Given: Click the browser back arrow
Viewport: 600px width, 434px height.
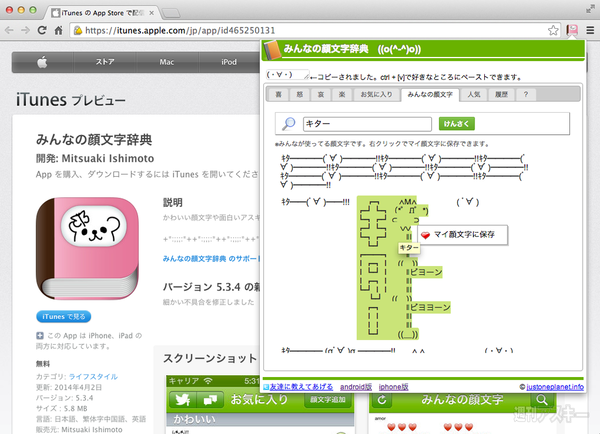Looking at the screenshot, I should 9,30.
